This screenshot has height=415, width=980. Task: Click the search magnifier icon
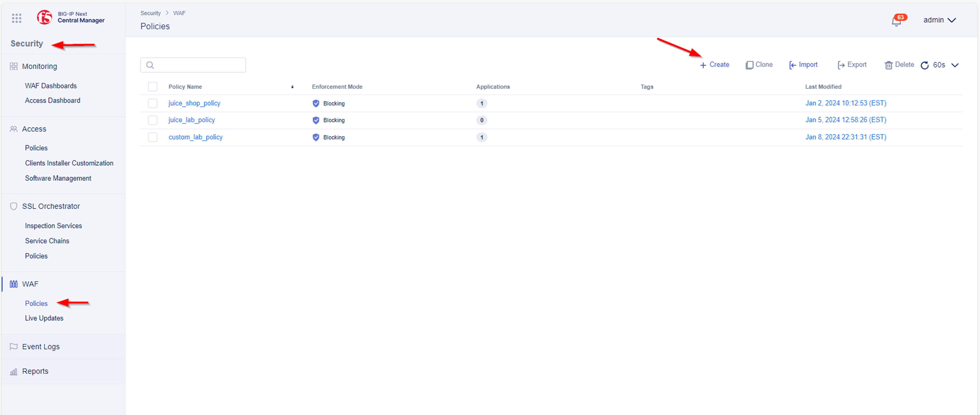(150, 65)
